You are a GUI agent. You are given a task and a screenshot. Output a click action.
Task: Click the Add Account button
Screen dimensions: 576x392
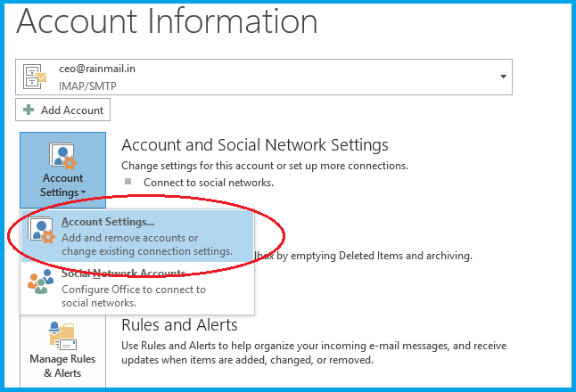tap(62, 110)
